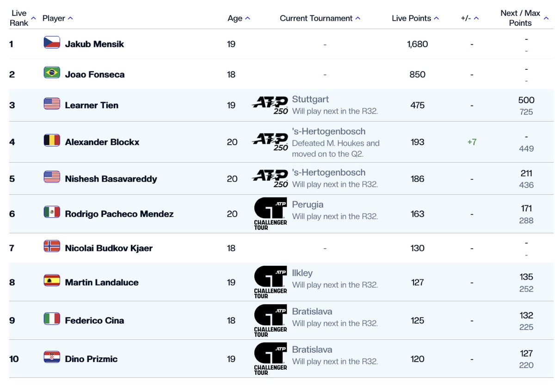Sort by the Next / Max Points header
555x392 pixels.
click(524, 18)
